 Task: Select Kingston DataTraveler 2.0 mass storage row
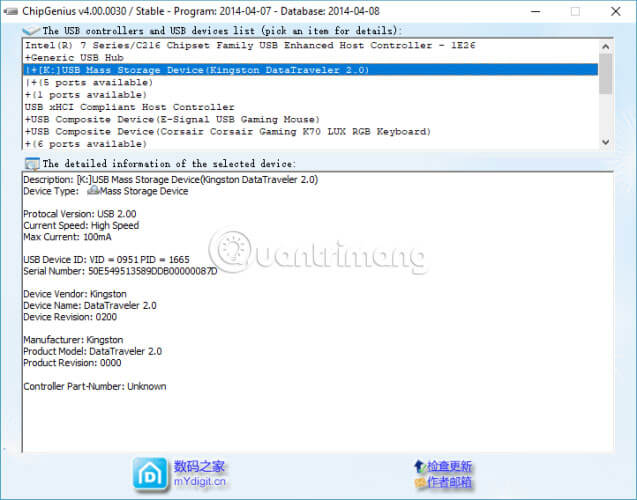click(310, 70)
